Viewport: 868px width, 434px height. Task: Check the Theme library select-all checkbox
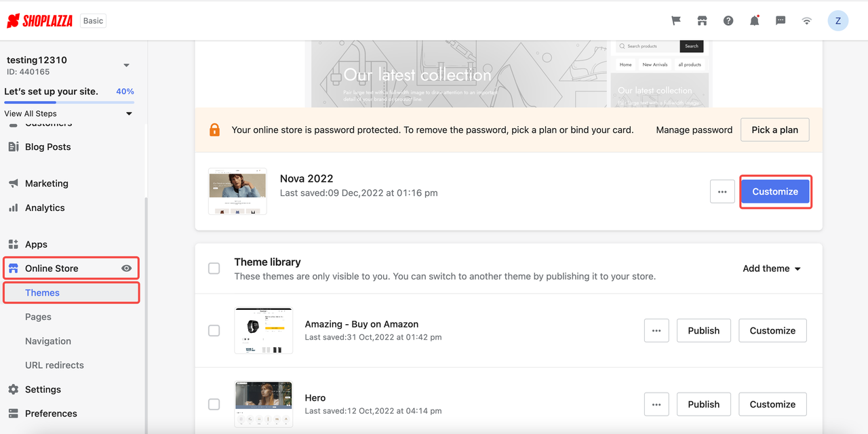tap(214, 269)
